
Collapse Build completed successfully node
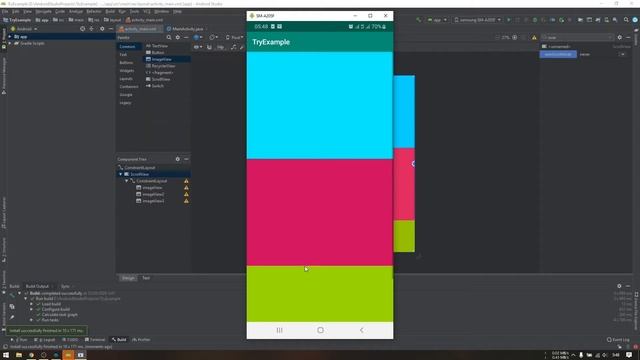click(20, 293)
